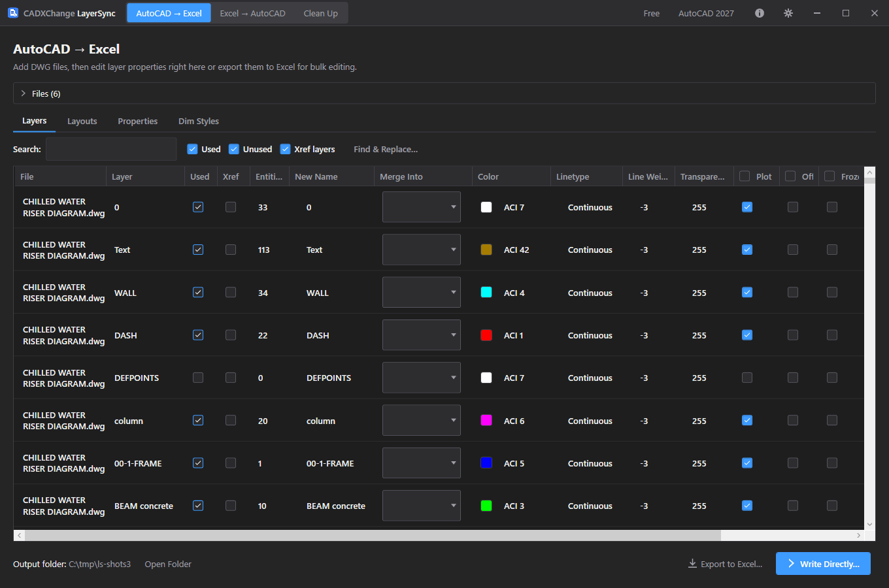The width and height of the screenshot is (889, 588).
Task: Check Xref box for column layer
Action: coord(231,420)
